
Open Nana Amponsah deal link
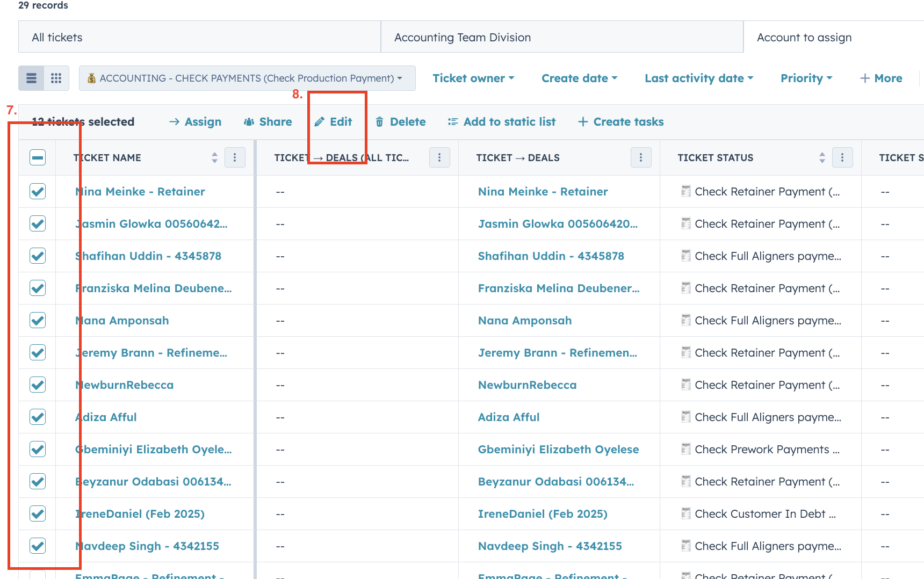(x=524, y=321)
